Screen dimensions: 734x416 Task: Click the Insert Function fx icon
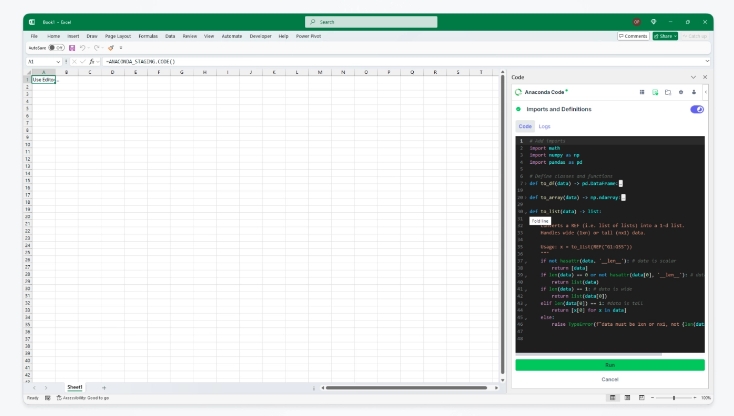(92, 61)
